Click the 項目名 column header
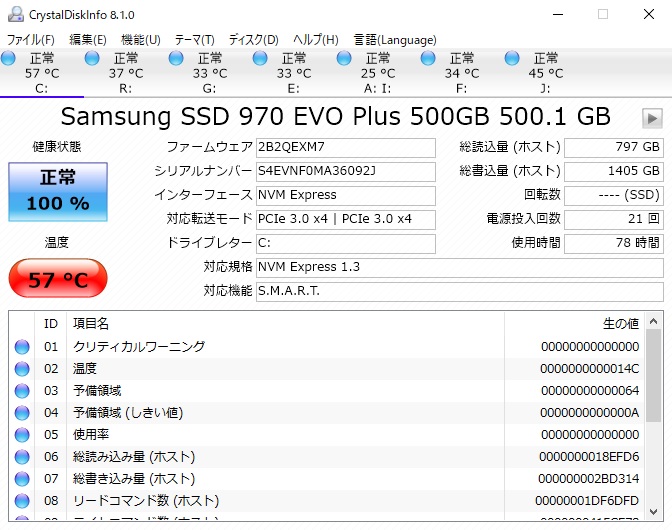Image resolution: width=672 pixels, height=530 pixels. (x=285, y=323)
